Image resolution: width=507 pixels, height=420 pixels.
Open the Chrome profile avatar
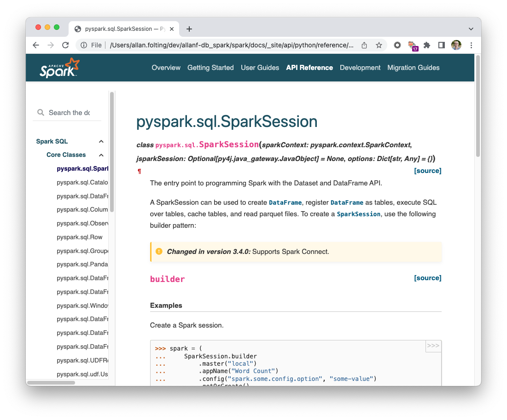(456, 45)
